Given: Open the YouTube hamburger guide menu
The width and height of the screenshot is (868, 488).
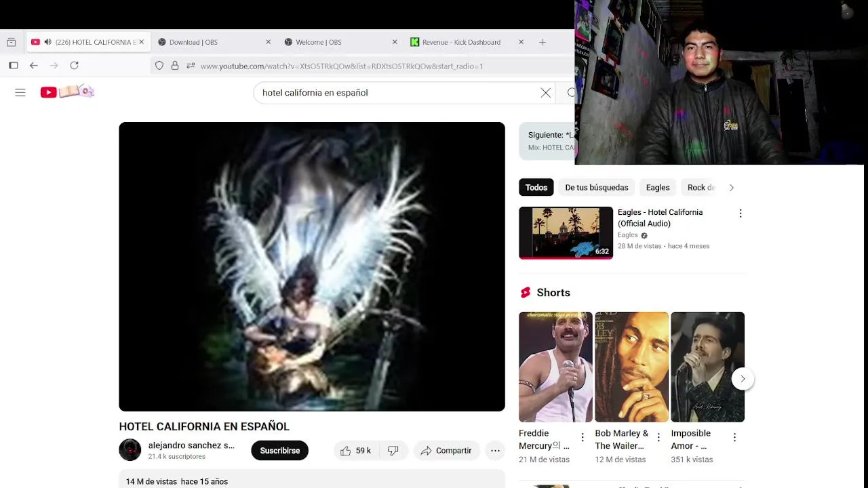Looking at the screenshot, I should (20, 92).
